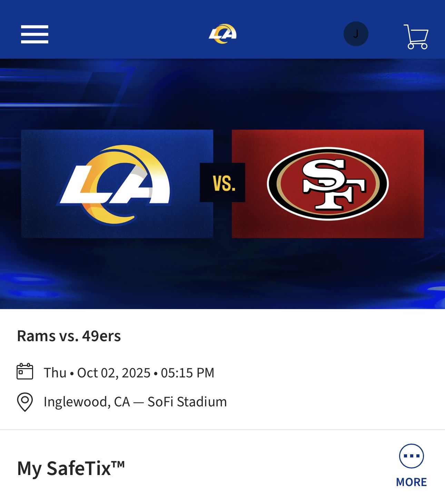Click the 49ers SF logo tile
This screenshot has width=445, height=504.
tap(328, 184)
